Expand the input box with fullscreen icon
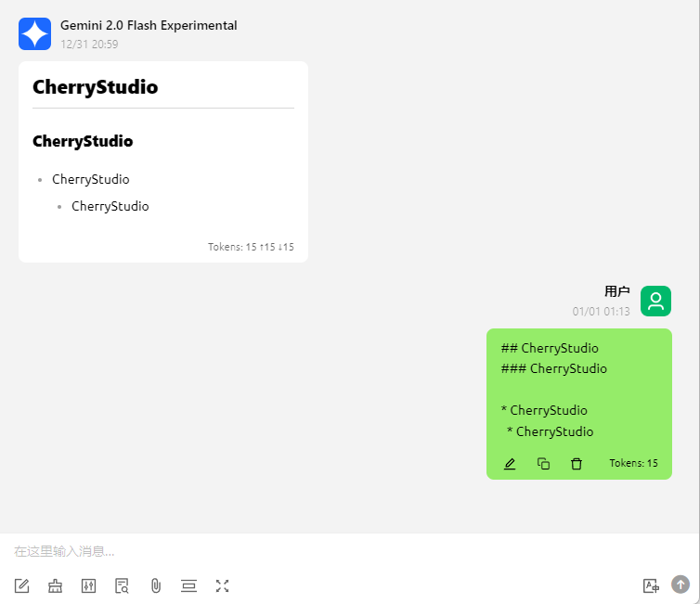This screenshot has width=700, height=604. (x=222, y=585)
